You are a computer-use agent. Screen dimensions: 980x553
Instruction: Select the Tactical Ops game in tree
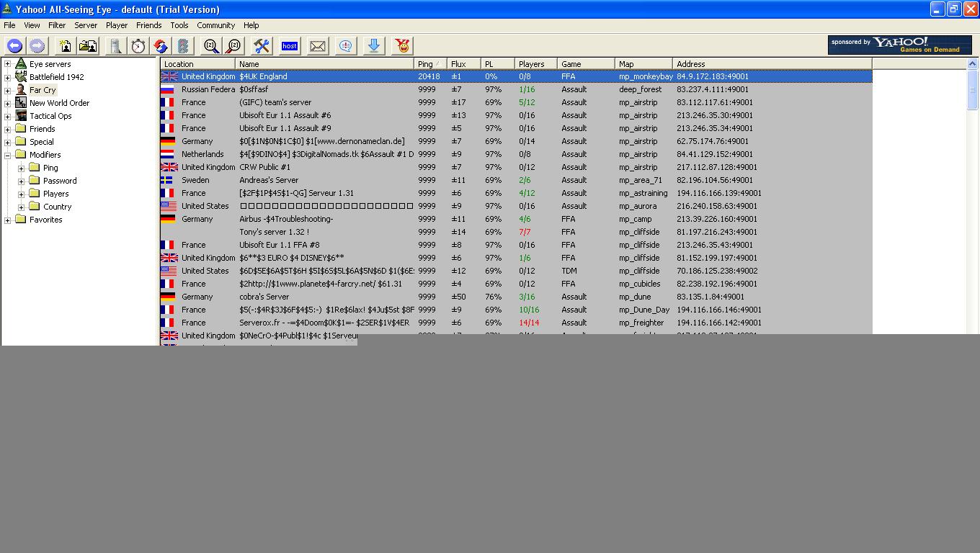50,116
